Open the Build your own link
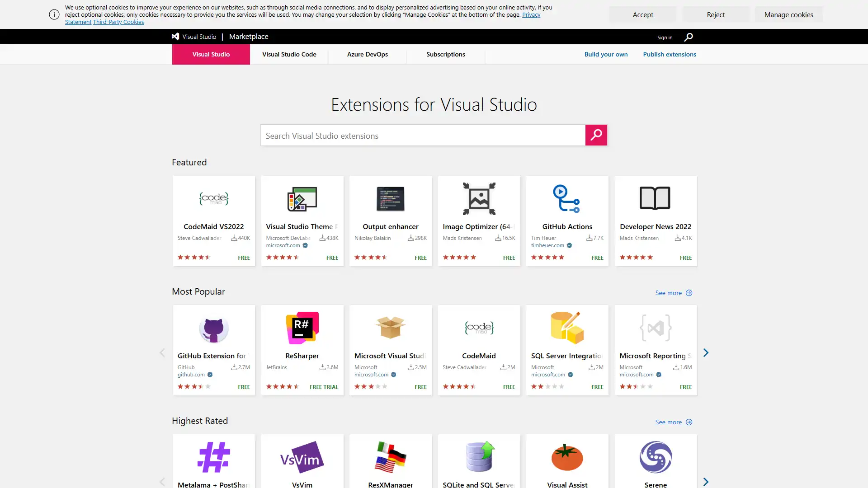 click(606, 54)
